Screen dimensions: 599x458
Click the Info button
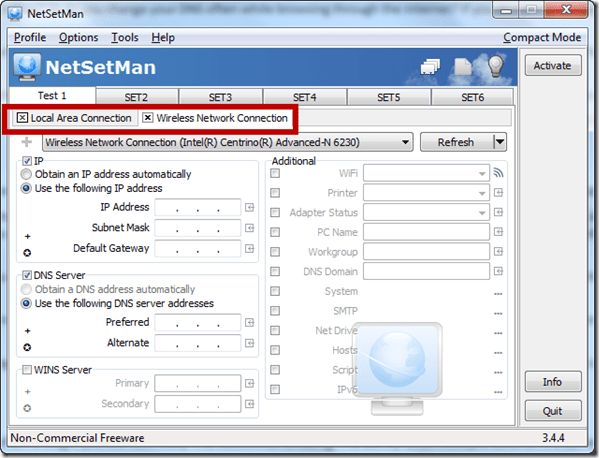552,382
